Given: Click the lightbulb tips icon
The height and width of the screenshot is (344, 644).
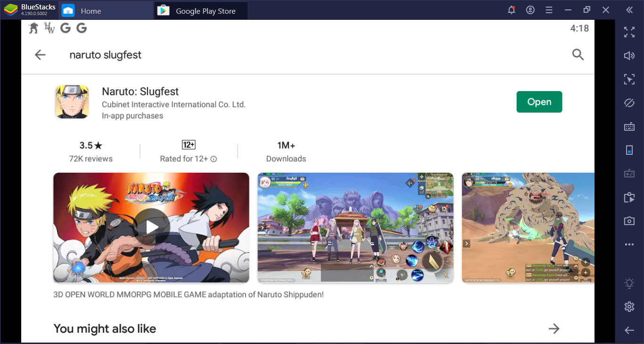Looking at the screenshot, I should [629, 283].
